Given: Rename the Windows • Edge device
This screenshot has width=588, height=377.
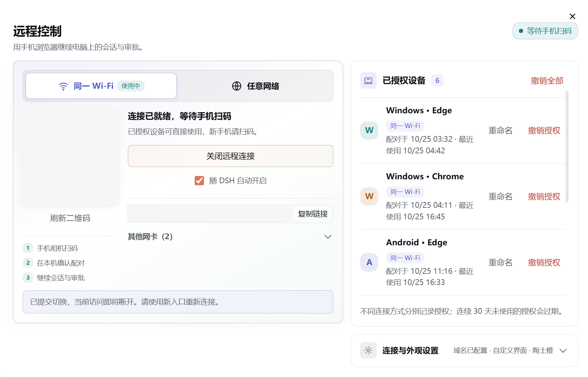Looking at the screenshot, I should tap(500, 131).
